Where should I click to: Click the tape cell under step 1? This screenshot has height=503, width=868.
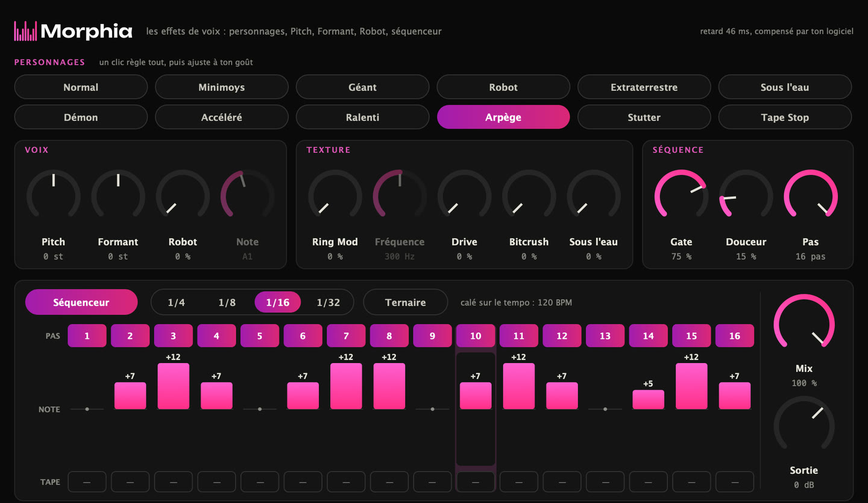coord(87,482)
